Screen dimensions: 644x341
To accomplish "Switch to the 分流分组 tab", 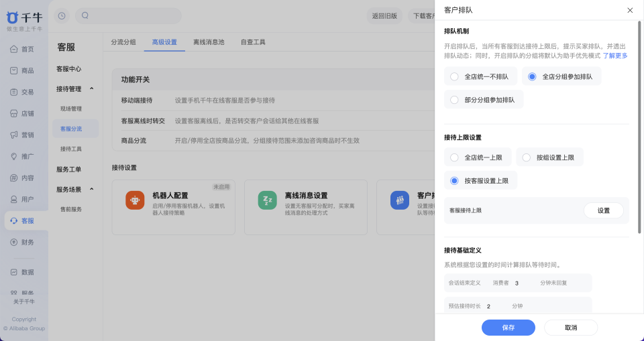I will (123, 42).
